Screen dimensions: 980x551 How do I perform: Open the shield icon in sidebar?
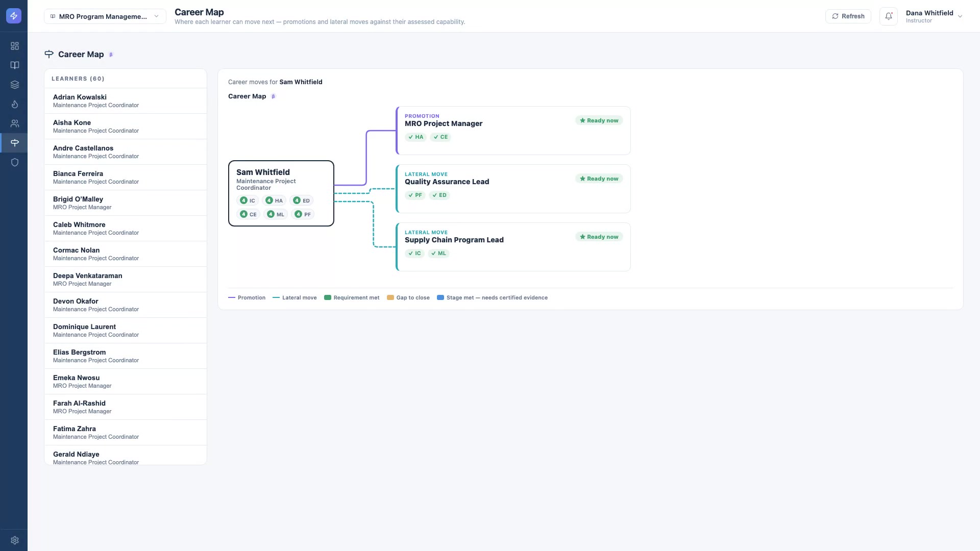pos(15,162)
